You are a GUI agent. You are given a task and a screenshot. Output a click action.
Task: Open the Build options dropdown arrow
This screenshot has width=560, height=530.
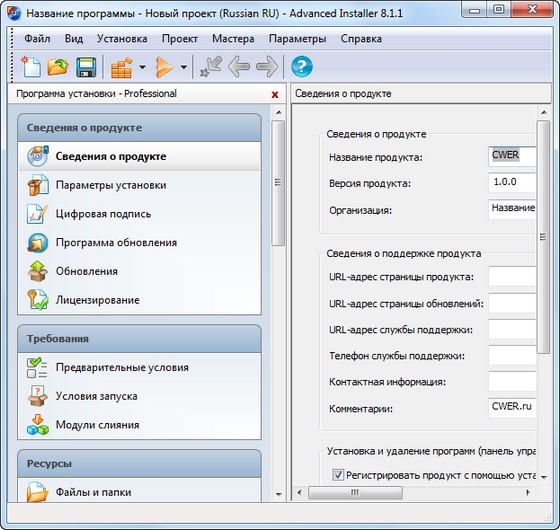click(x=142, y=67)
